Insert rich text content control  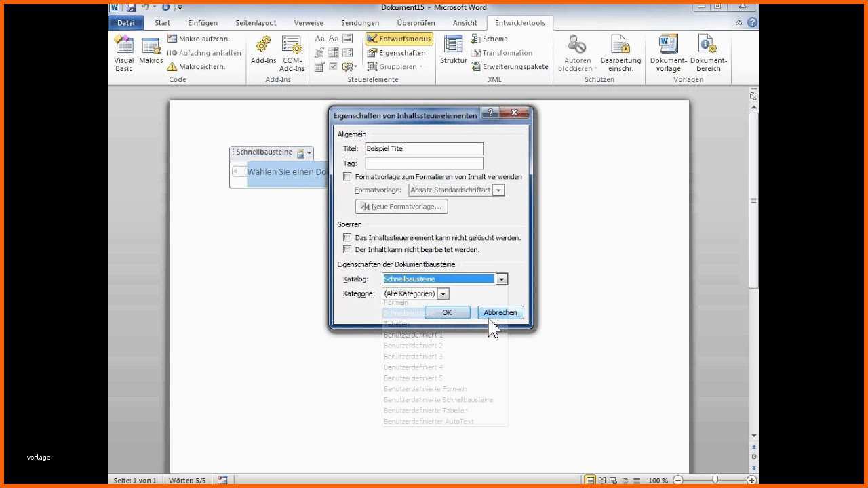click(320, 39)
